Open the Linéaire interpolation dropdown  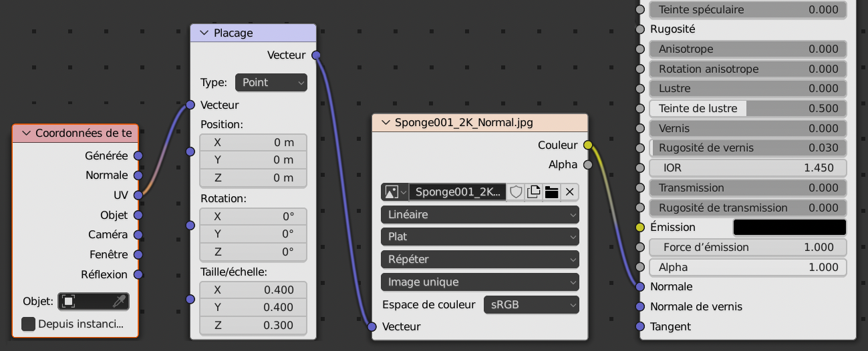pos(479,215)
